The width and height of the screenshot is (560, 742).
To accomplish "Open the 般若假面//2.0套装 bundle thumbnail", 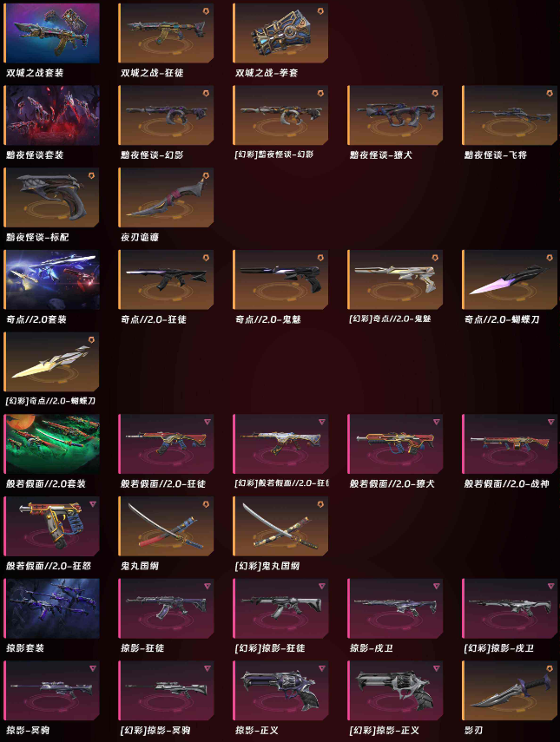I will click(51, 443).
